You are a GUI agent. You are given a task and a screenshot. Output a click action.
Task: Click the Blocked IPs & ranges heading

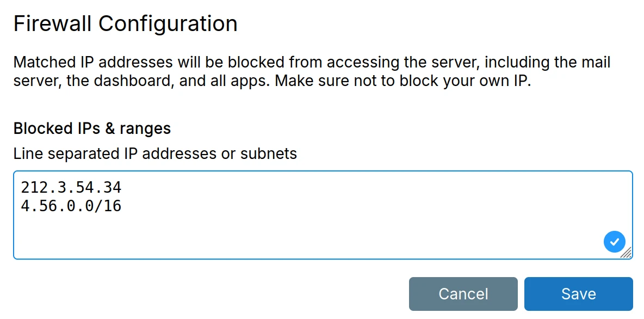click(x=91, y=128)
